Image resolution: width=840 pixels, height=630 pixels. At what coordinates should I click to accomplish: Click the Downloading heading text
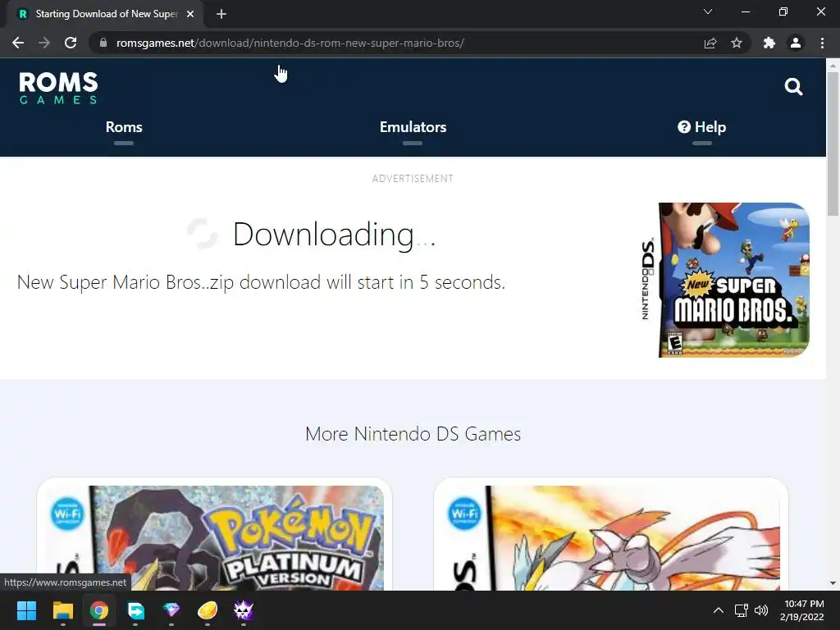click(x=333, y=235)
